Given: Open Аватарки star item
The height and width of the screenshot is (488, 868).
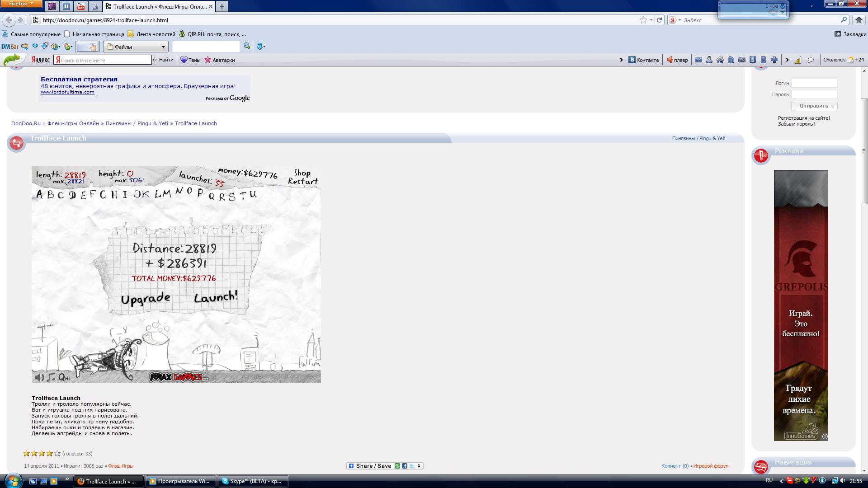Looking at the screenshot, I should (220, 60).
